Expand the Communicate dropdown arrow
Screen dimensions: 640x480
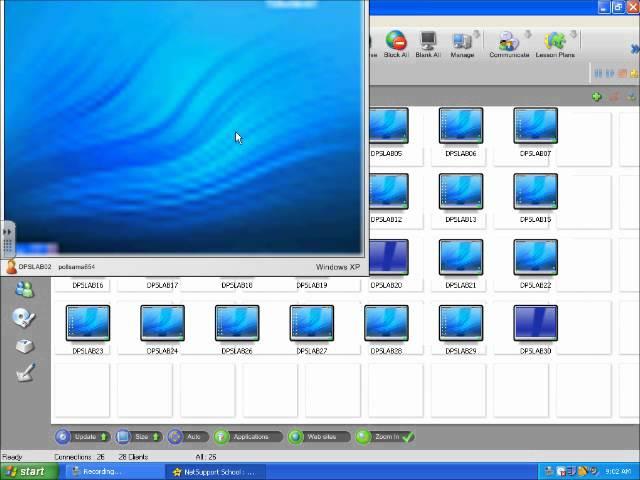coord(528,34)
